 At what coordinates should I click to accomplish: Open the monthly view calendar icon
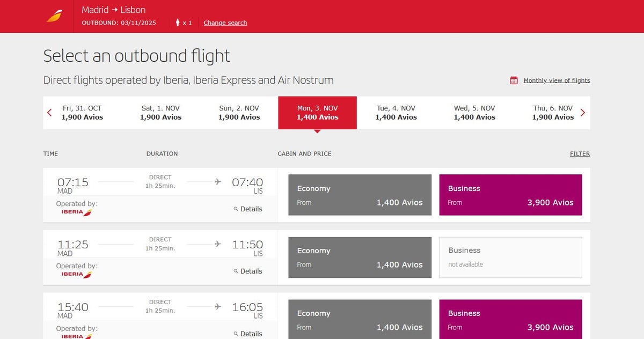tap(514, 80)
